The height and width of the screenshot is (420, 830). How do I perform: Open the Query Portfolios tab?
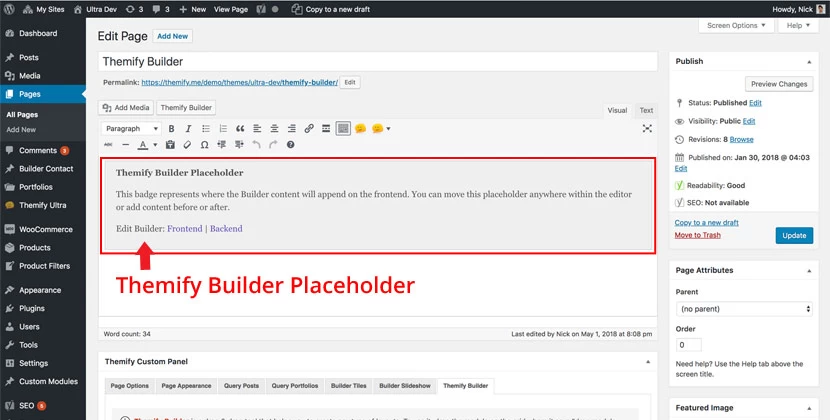pos(295,386)
